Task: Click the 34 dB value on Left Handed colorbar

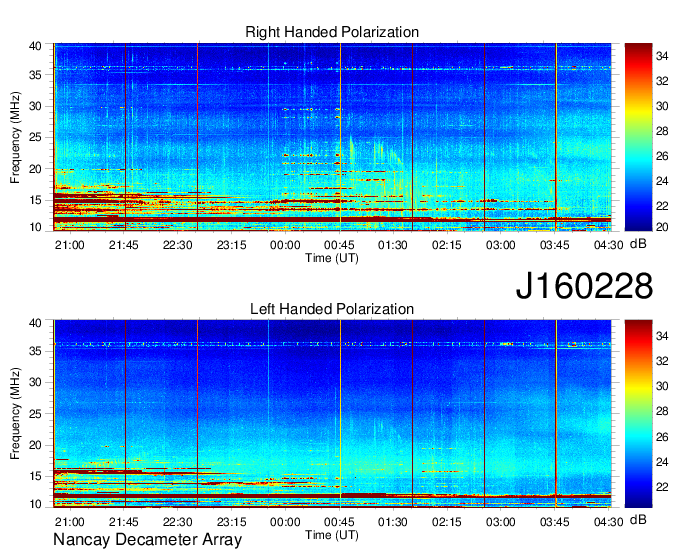Action: click(x=662, y=336)
